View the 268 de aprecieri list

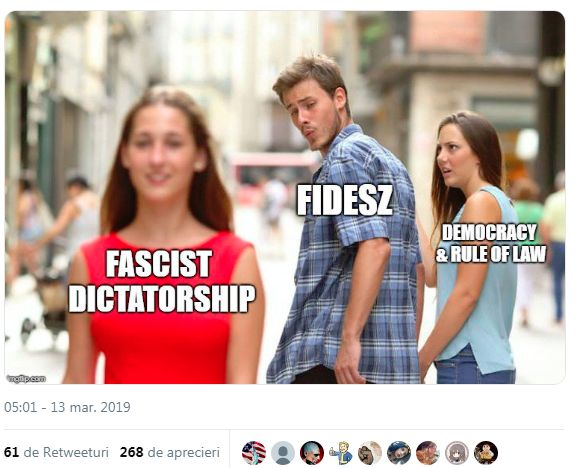170,452
